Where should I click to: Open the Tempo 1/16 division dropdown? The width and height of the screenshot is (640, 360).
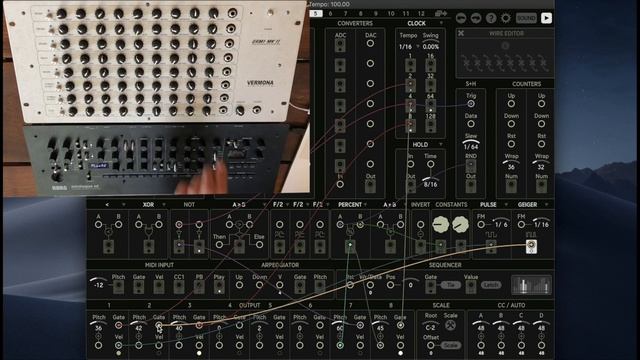pyautogui.click(x=418, y=47)
